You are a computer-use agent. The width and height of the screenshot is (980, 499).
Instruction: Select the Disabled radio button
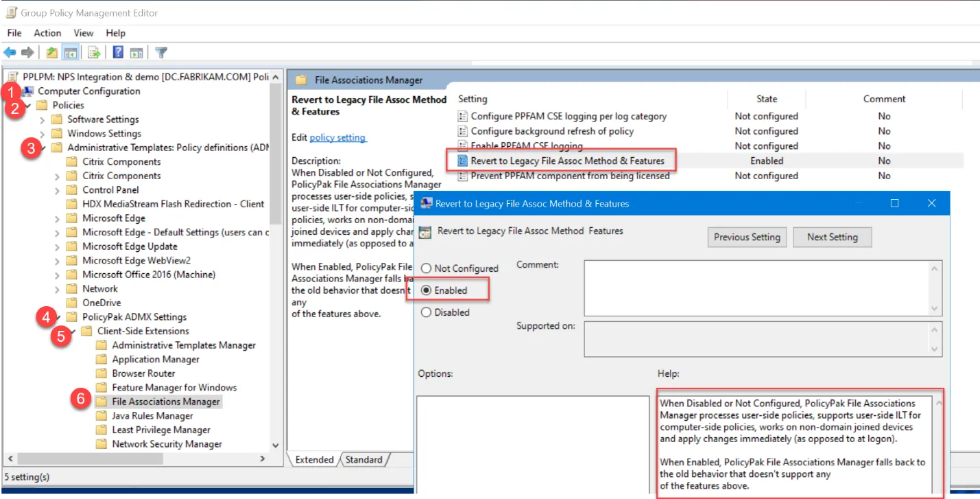point(427,312)
